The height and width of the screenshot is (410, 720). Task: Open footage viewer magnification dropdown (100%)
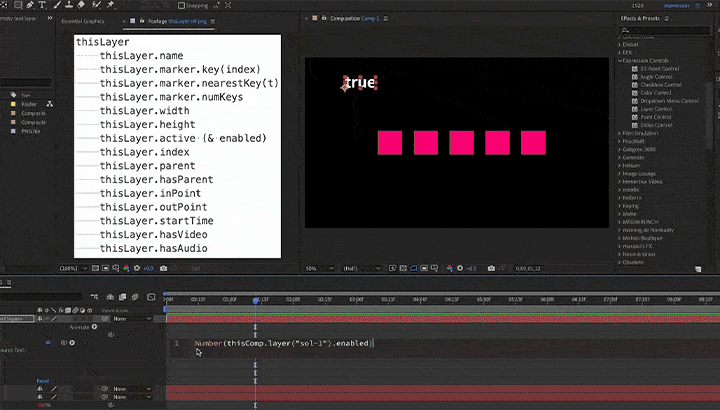click(73, 268)
